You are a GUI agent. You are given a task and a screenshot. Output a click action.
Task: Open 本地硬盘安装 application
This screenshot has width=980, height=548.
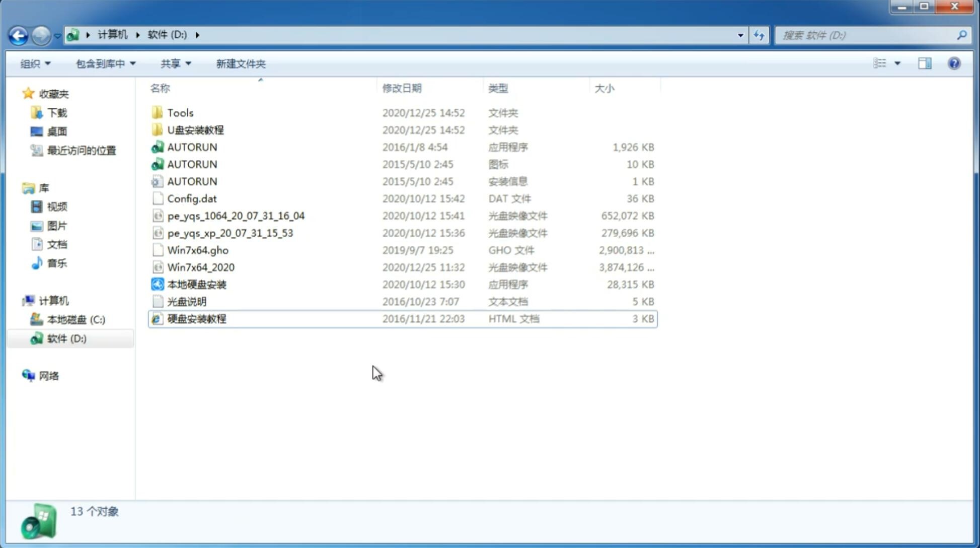196,284
